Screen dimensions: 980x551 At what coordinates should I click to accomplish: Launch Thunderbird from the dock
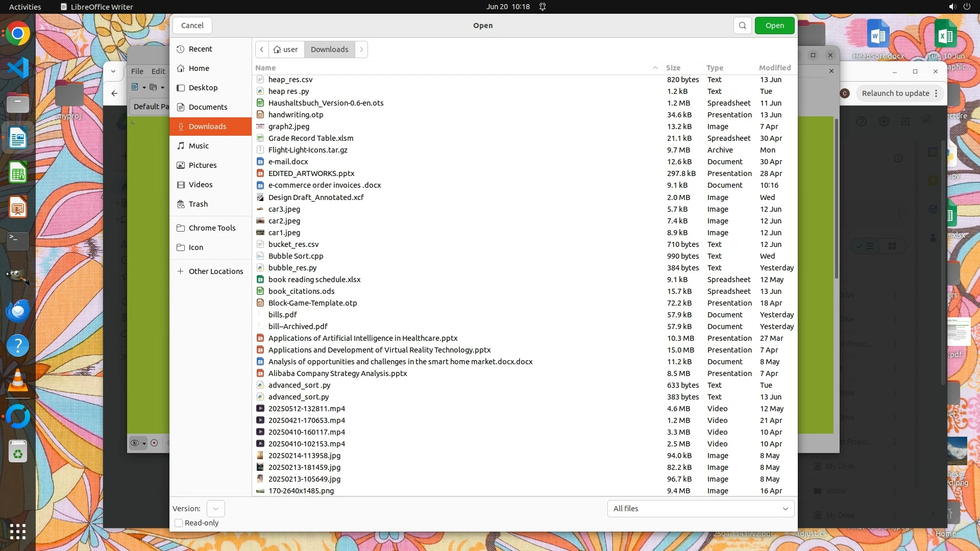coord(18,311)
